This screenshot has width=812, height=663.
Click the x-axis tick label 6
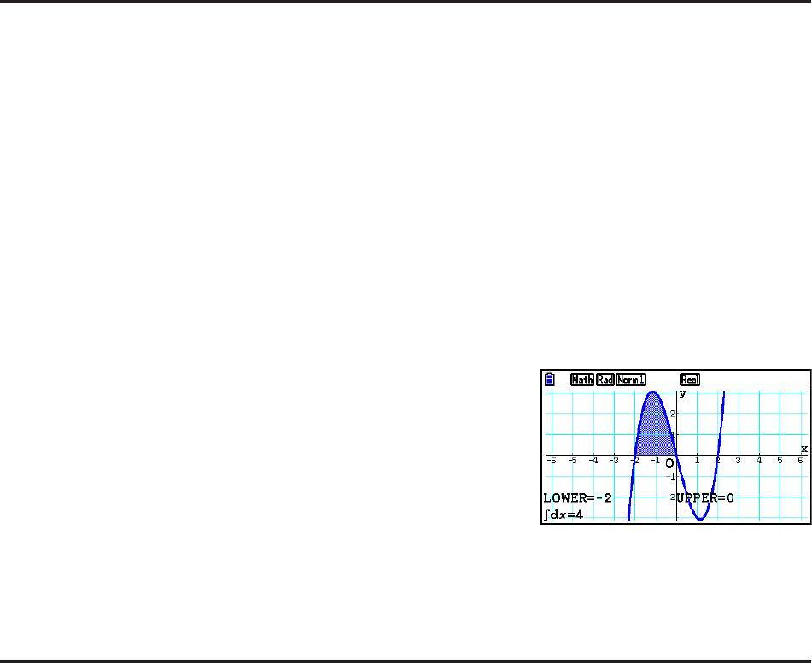click(801, 460)
